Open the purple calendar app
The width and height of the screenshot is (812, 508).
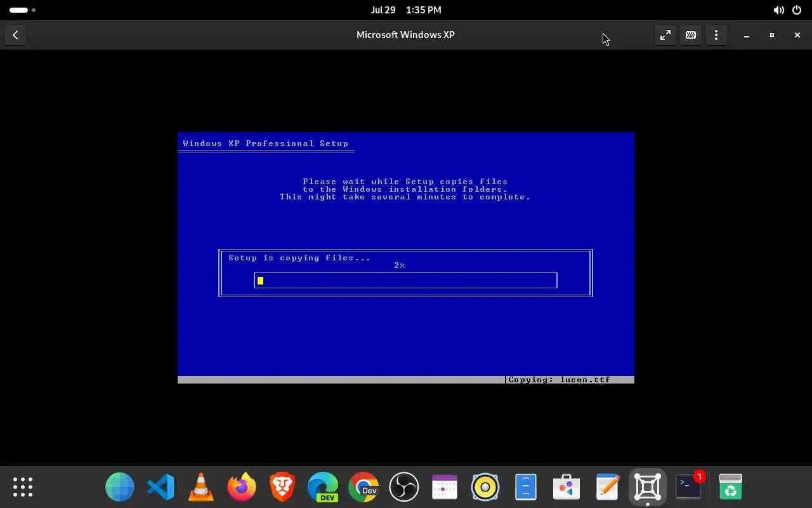445,487
